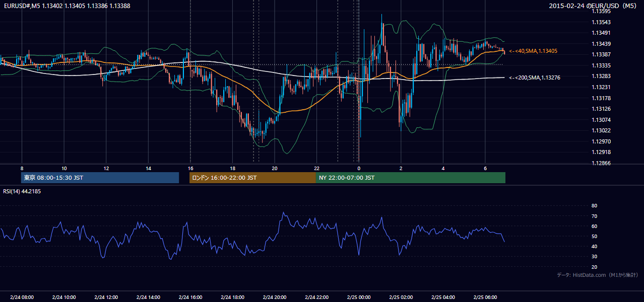Click the NY 22:00-07:00 JST session bar
Screen dimensions: 644x302
(x=411, y=178)
